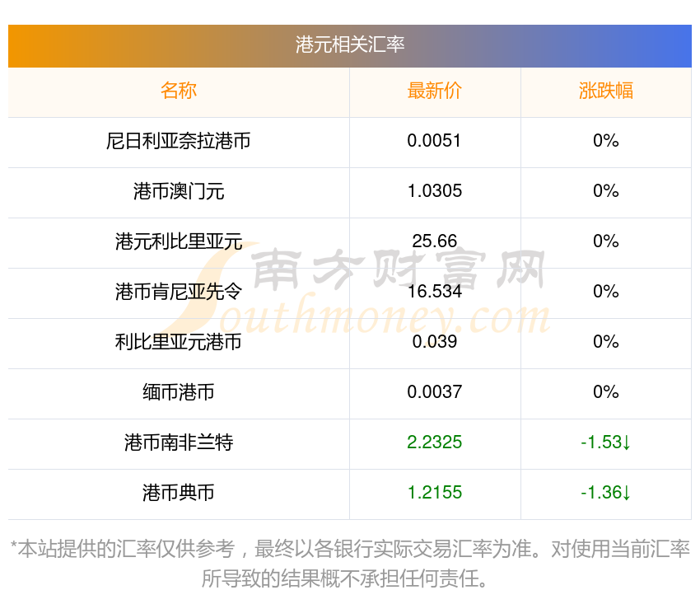Click the -1.36↓ change value
Image resolution: width=700 pixels, height=604 pixels.
point(606,493)
